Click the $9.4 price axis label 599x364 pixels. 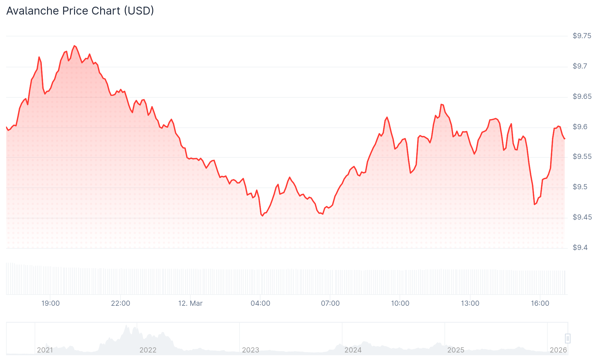pyautogui.click(x=580, y=248)
